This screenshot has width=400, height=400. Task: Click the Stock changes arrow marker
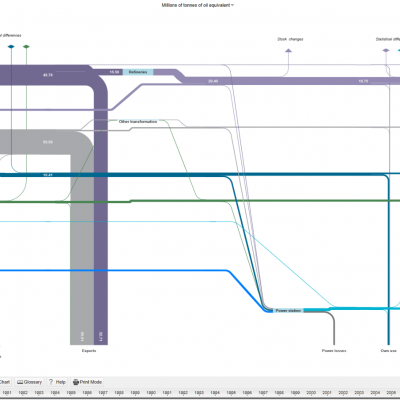coord(288,51)
